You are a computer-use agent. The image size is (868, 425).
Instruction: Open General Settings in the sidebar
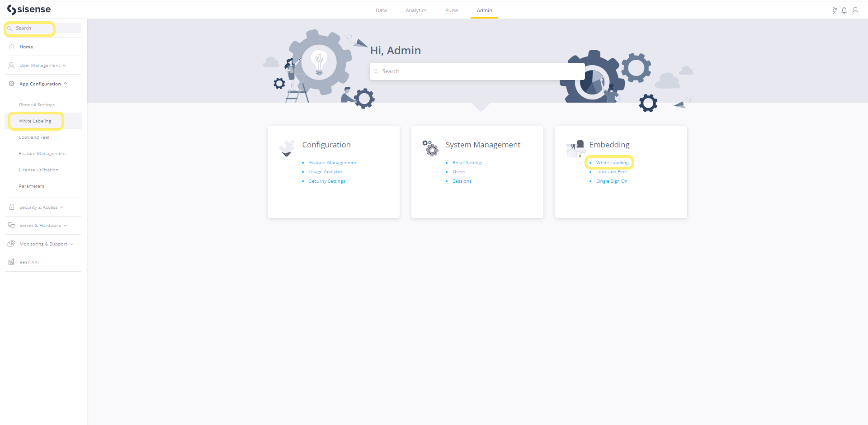37,105
